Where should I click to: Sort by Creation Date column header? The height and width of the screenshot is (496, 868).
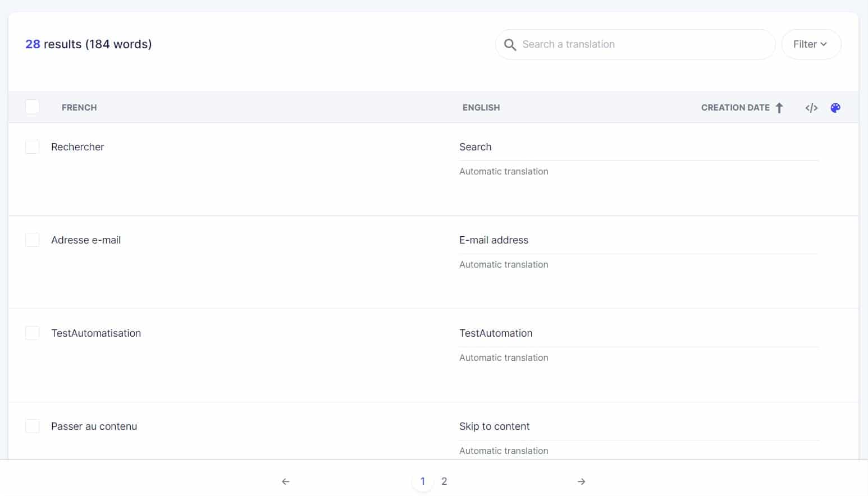(x=735, y=108)
